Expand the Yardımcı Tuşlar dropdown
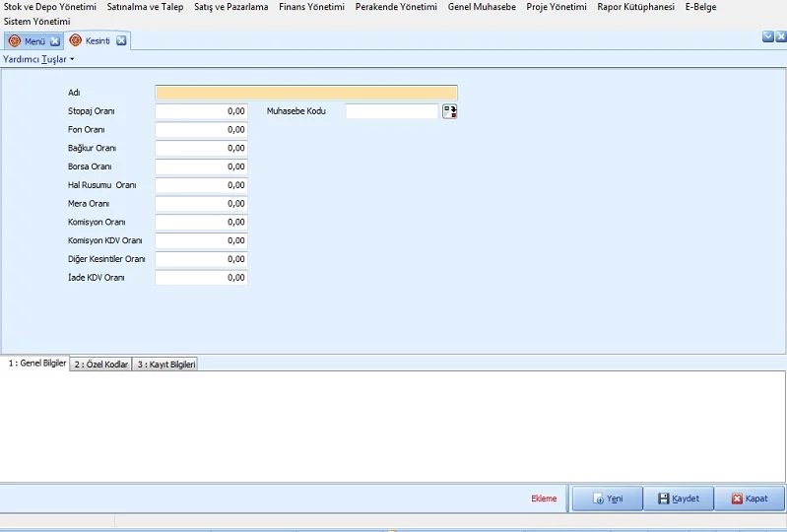The image size is (787, 532). click(38, 59)
